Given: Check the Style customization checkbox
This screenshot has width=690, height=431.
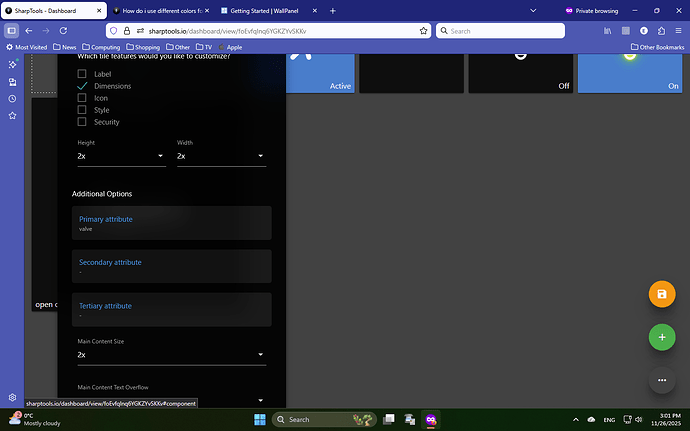Looking at the screenshot, I should pos(82,110).
